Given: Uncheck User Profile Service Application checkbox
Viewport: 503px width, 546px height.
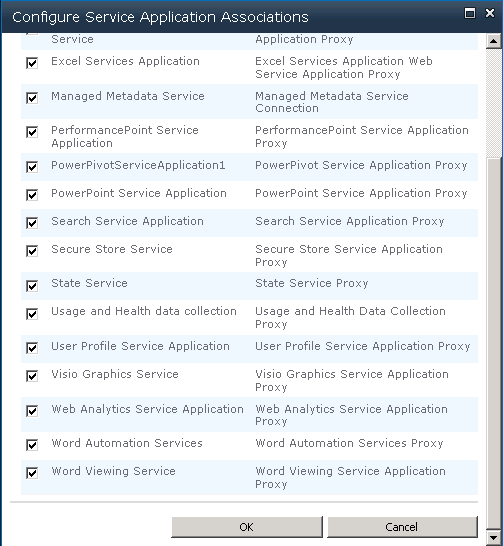Looking at the screenshot, I should 32,348.
